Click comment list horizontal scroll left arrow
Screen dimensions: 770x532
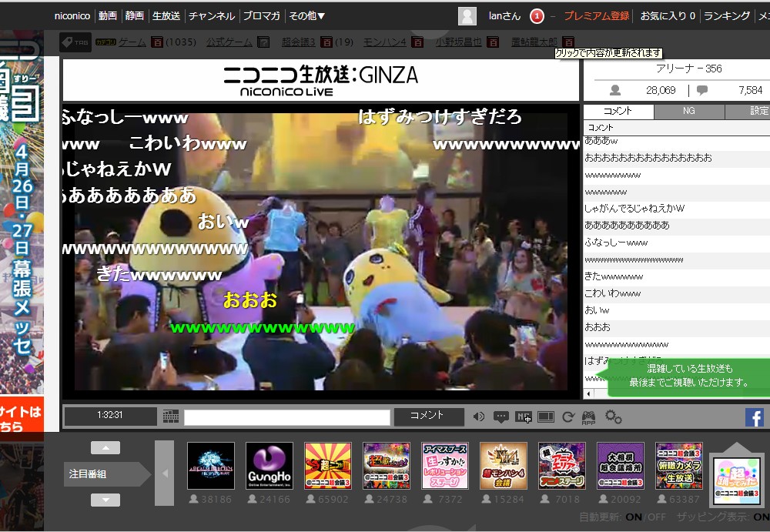coord(588,393)
